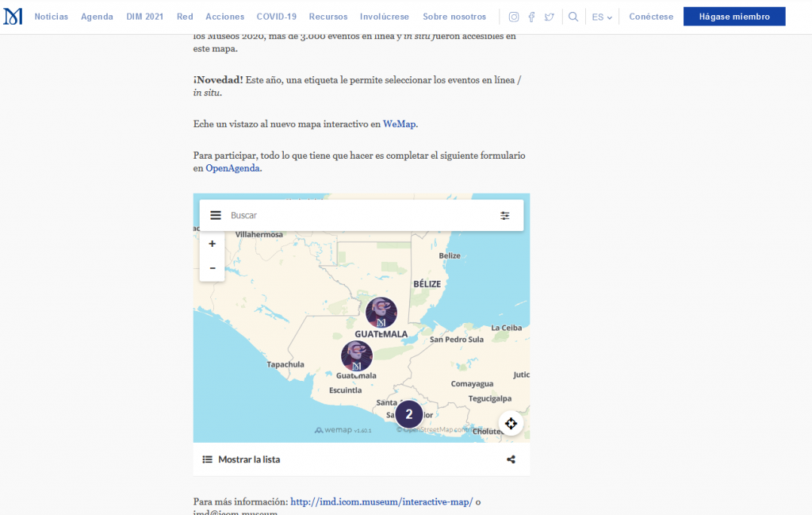This screenshot has height=515, width=812.
Task: Open the Noticias menu item
Action: [52, 17]
